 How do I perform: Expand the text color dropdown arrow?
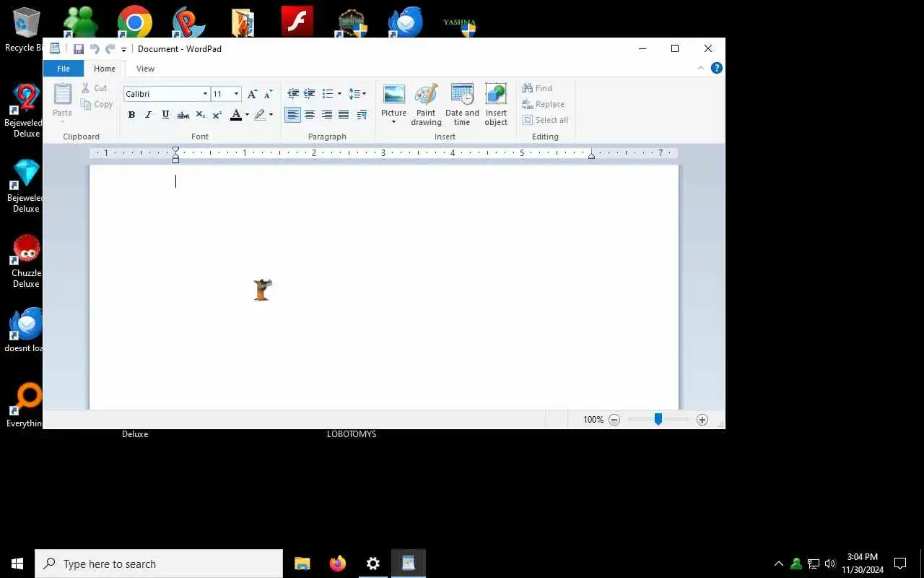pyautogui.click(x=247, y=115)
